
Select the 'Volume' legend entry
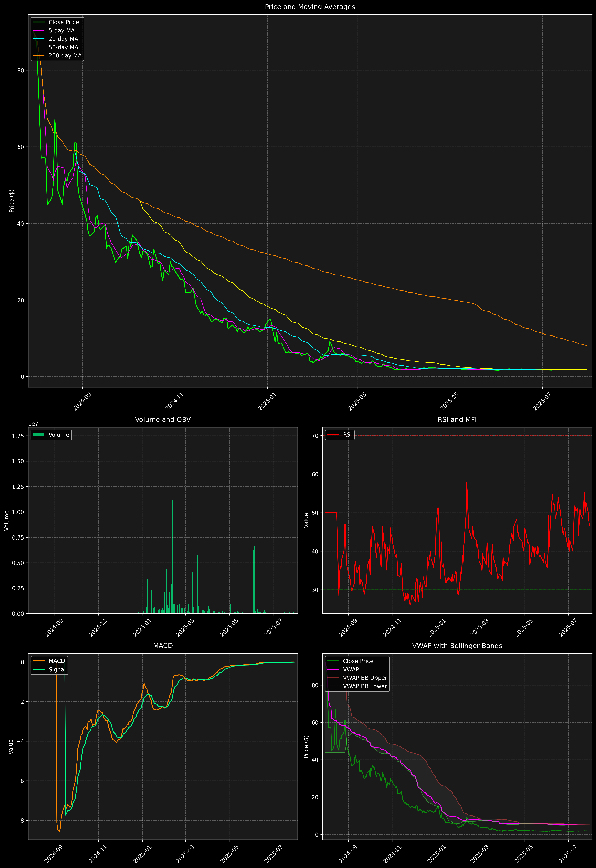tap(51, 435)
